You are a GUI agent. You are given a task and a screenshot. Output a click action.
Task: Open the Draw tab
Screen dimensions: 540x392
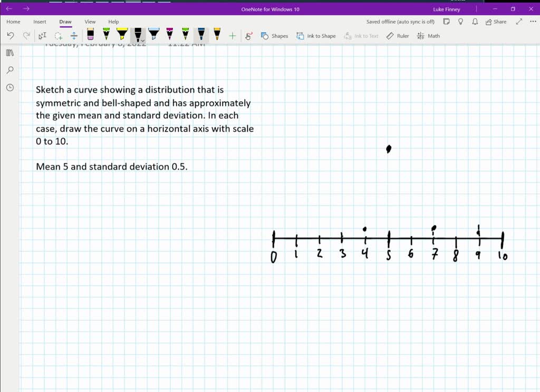[x=65, y=22]
